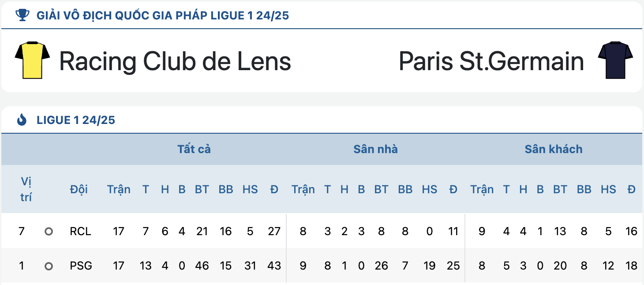
Task: Click the first Trận column header under Tất cả
Action: point(119,189)
